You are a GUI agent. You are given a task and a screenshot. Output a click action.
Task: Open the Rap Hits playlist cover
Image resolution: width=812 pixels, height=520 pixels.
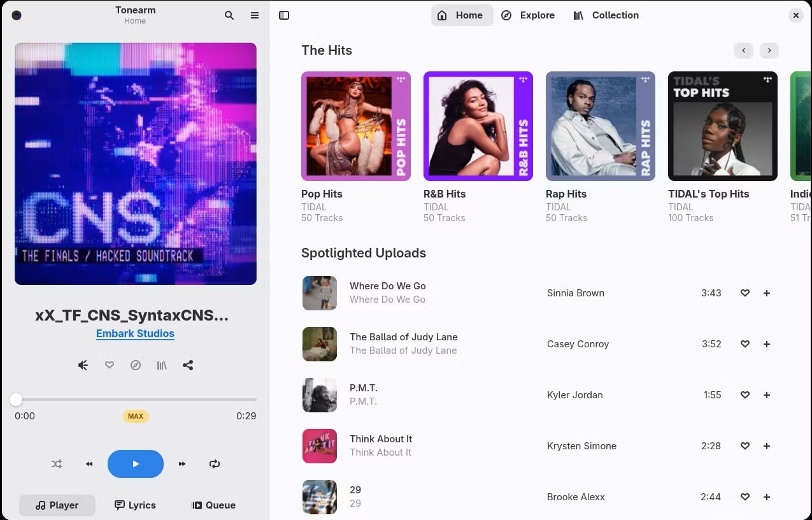pyautogui.click(x=601, y=126)
